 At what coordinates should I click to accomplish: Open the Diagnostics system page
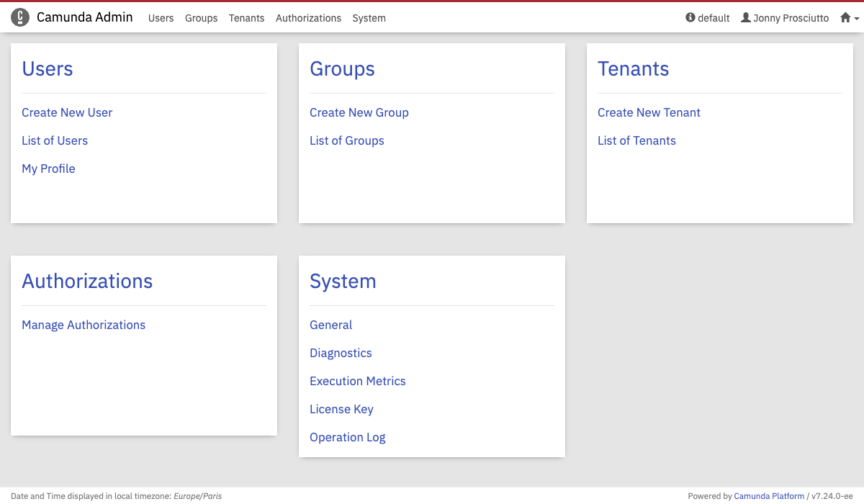pyautogui.click(x=341, y=353)
